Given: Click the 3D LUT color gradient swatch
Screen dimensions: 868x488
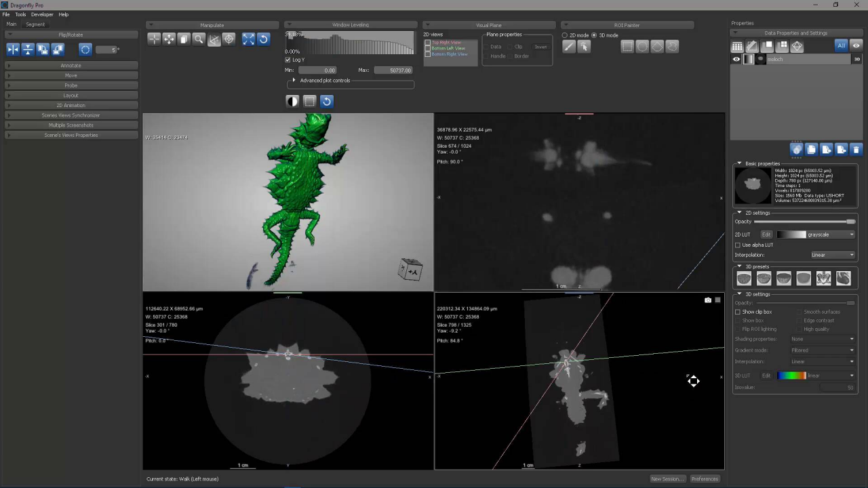Looking at the screenshot, I should pos(791,375).
